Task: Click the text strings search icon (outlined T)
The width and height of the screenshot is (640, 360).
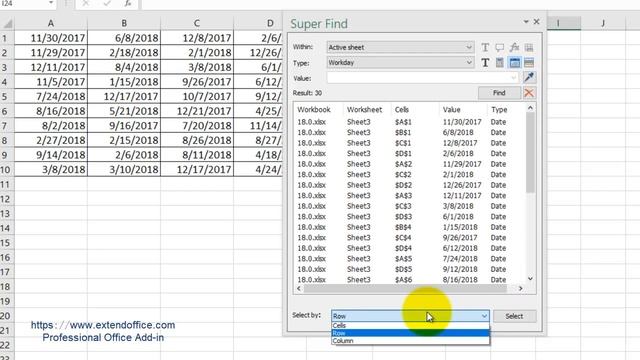Action: tap(485, 47)
